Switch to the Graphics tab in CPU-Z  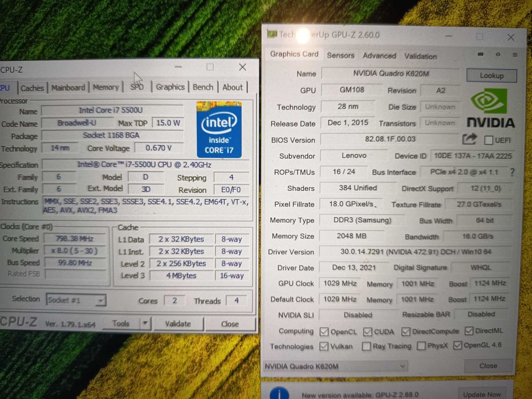tap(170, 87)
